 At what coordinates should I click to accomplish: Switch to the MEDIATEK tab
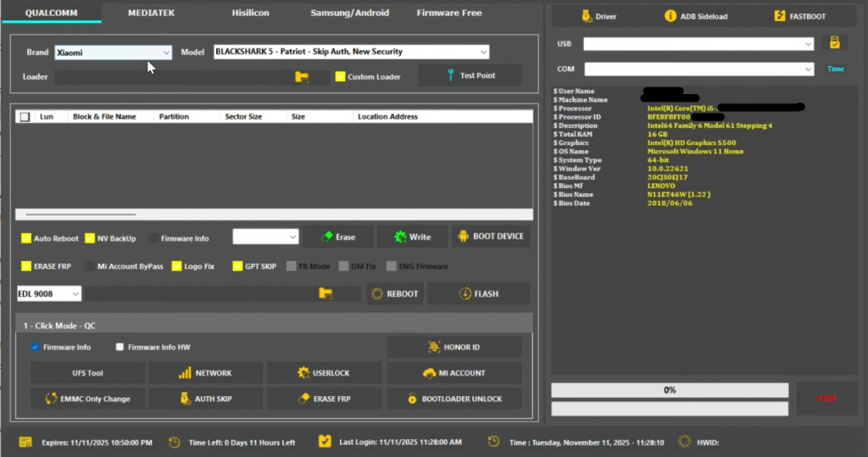[151, 13]
